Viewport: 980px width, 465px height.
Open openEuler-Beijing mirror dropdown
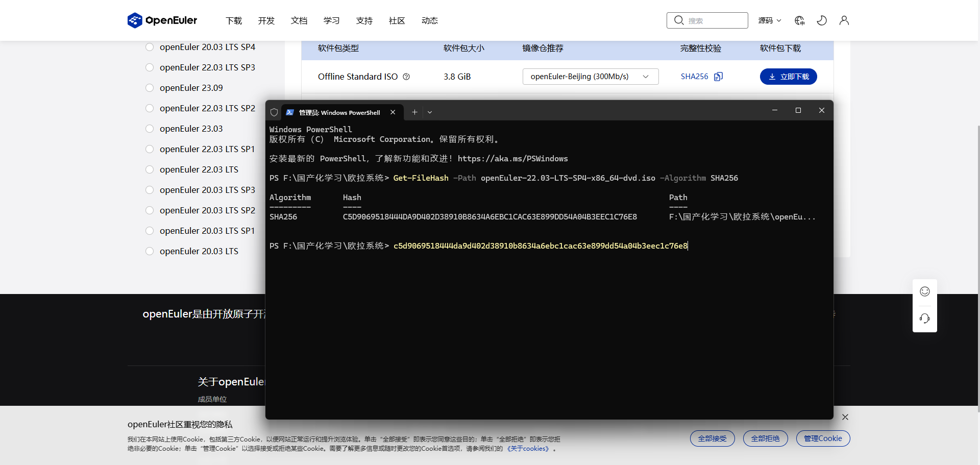point(591,77)
